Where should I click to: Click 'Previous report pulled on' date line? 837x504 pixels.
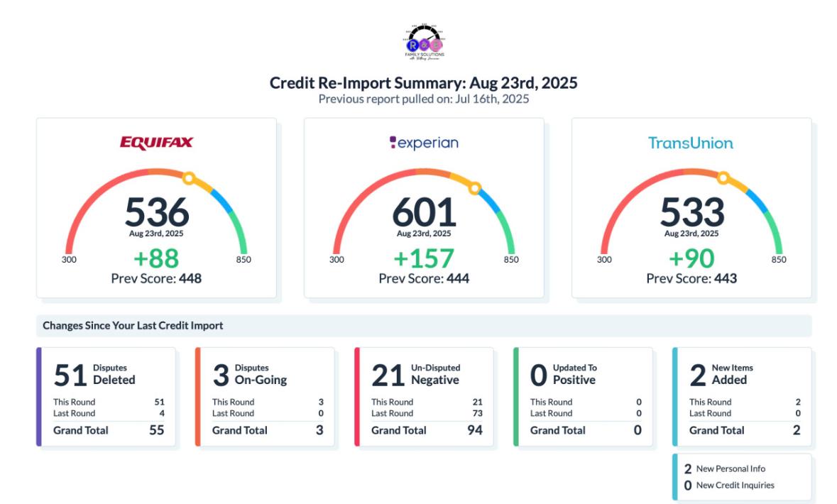(424, 99)
